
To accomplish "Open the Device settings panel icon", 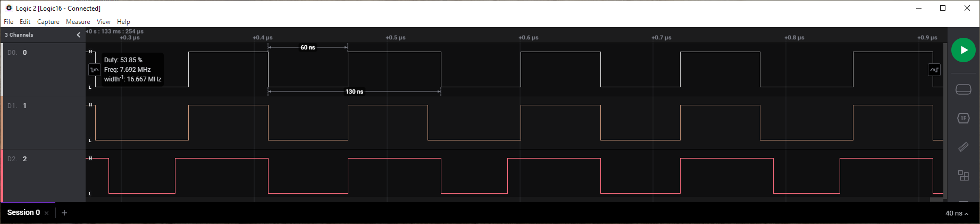I will [x=963, y=89].
